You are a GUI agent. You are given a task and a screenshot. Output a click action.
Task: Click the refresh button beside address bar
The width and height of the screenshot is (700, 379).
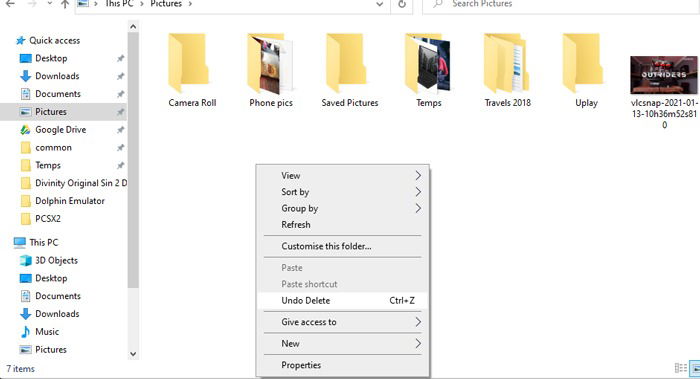(x=402, y=4)
